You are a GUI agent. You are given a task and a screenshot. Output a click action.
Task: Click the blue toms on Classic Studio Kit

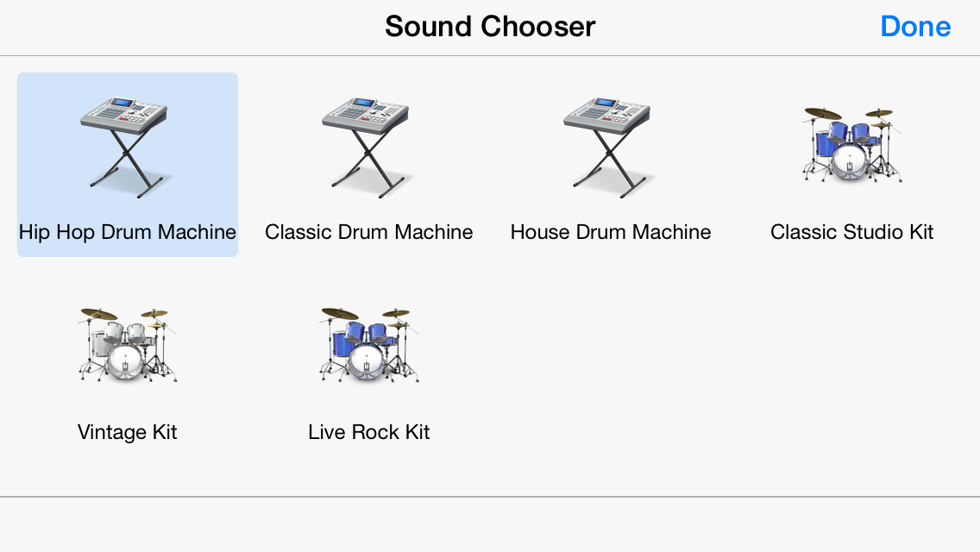848,133
